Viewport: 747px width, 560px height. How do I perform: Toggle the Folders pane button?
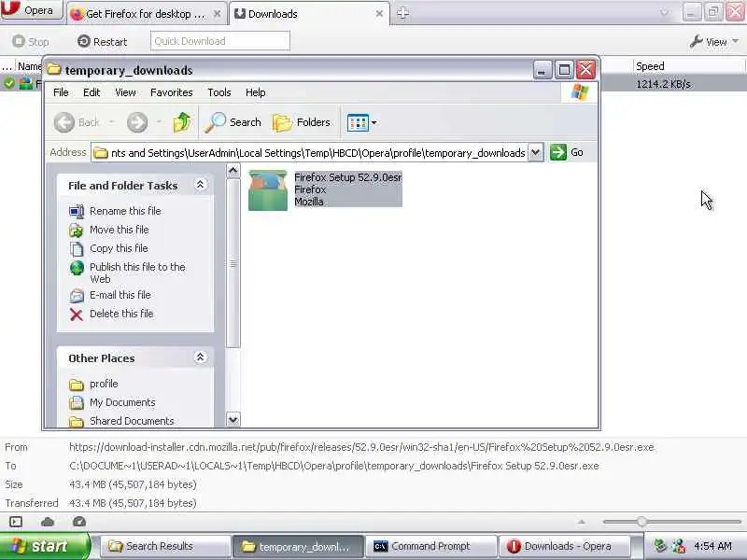coord(301,122)
